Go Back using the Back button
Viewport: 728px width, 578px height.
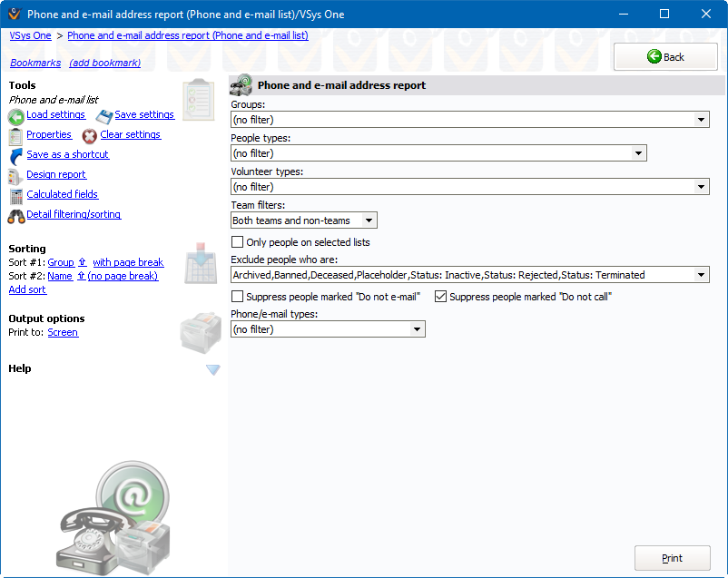665,56
